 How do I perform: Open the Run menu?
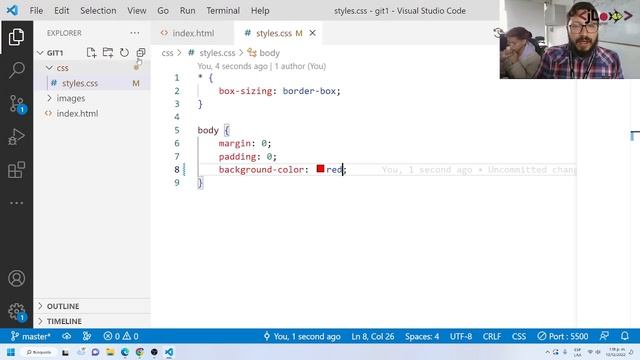[187, 11]
